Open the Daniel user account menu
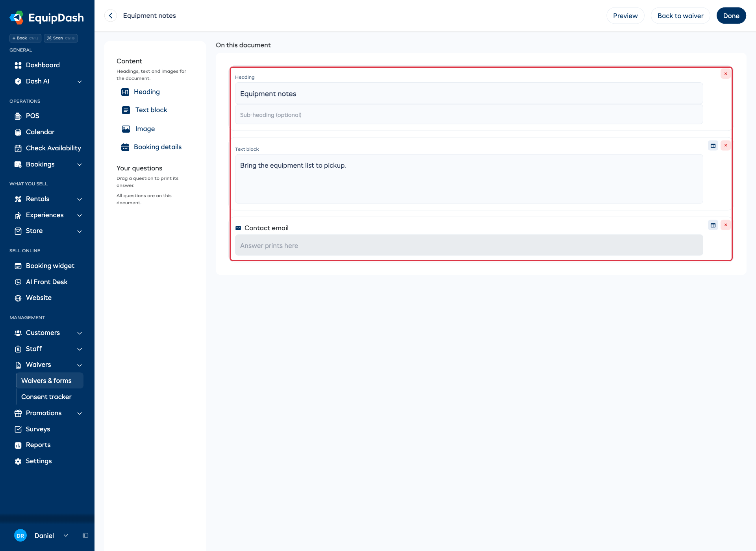This screenshot has height=551, width=756. [x=42, y=536]
